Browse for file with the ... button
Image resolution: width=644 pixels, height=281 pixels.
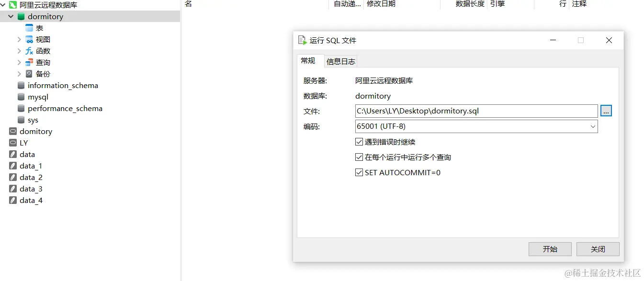(606, 111)
